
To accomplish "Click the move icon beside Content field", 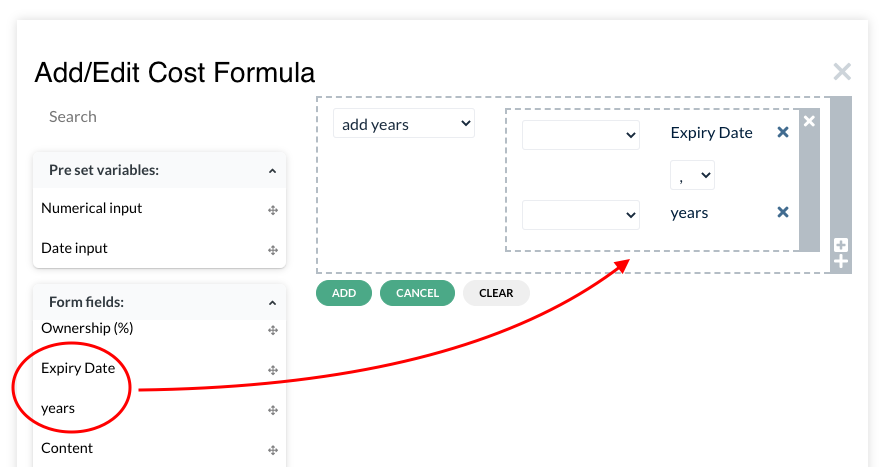I will click(x=273, y=450).
